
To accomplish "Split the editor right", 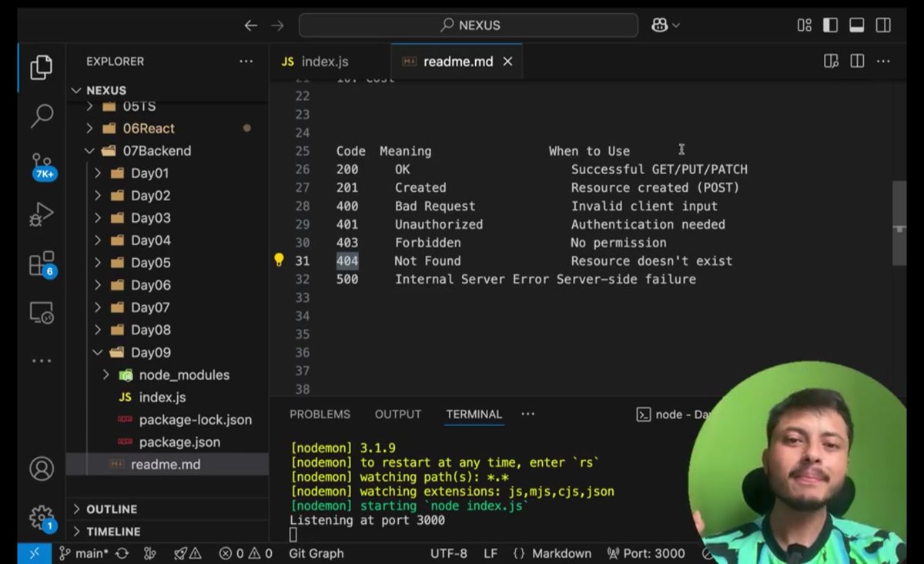I will click(857, 61).
